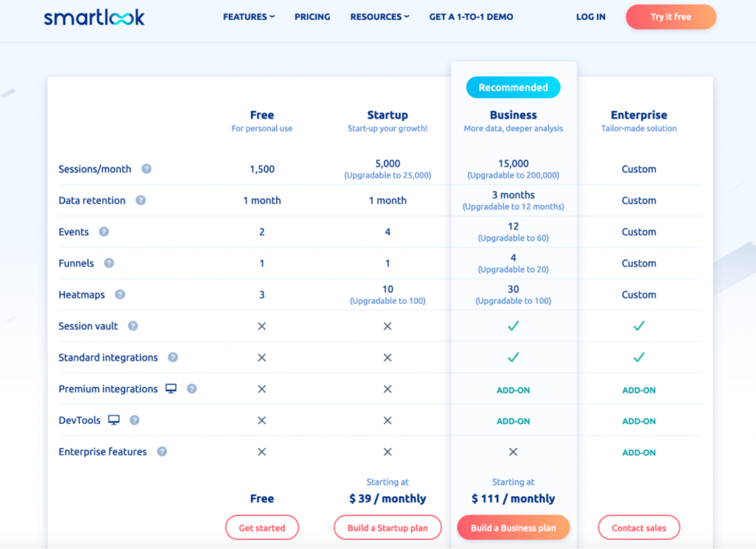
Task: Click the DevTools ADD-ON under Enterprise
Action: pos(639,421)
